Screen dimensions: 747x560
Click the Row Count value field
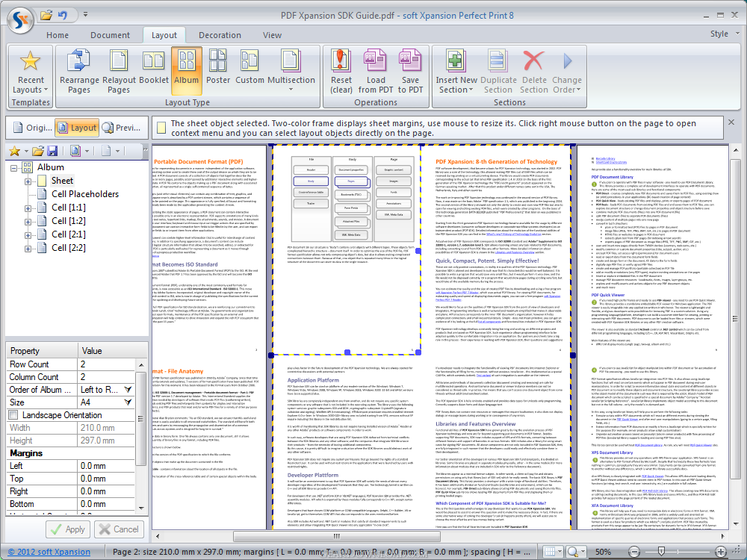[106, 364]
